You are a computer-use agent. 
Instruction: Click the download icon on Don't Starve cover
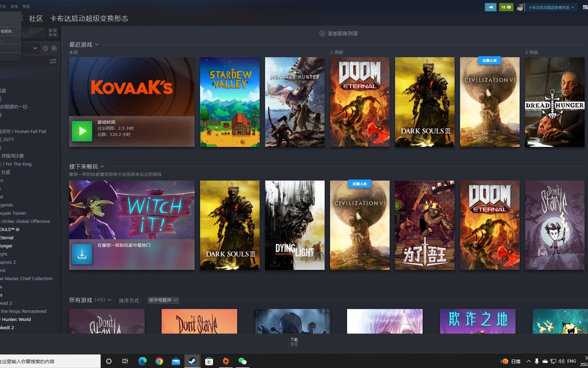pos(535,261)
